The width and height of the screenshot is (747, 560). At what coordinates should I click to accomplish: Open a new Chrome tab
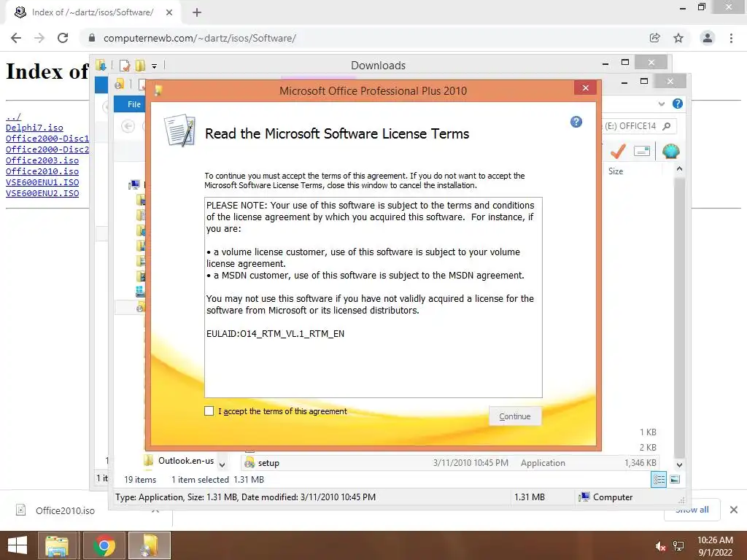(197, 12)
